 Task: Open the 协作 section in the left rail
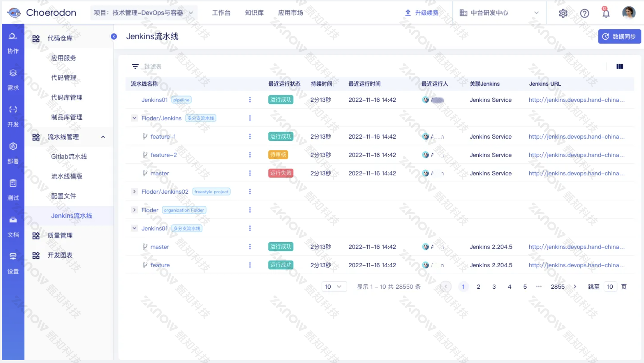[x=13, y=43]
